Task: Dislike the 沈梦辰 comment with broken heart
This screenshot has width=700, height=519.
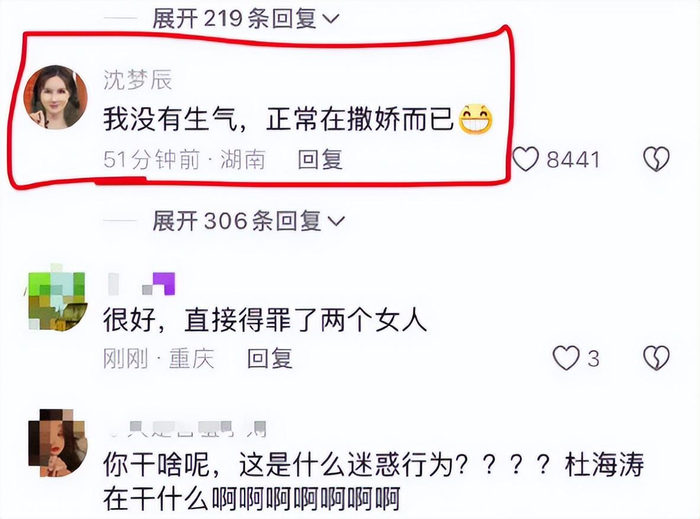Action: (656, 159)
